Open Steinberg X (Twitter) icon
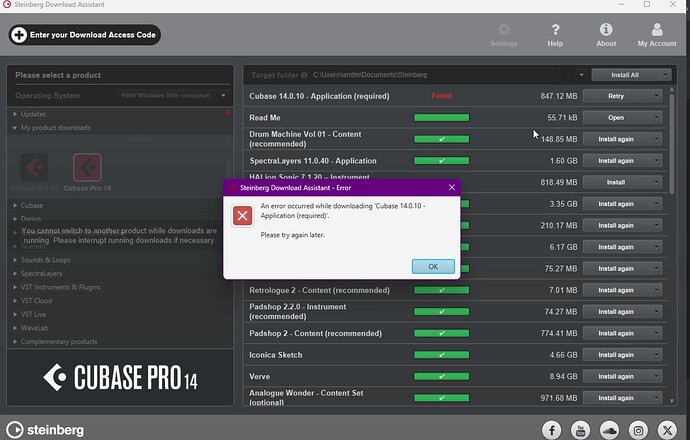The height and width of the screenshot is (440, 690). click(x=668, y=430)
